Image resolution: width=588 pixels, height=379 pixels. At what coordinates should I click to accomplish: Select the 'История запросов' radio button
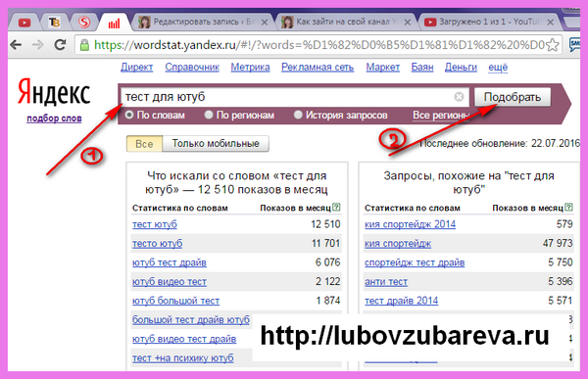[298, 116]
